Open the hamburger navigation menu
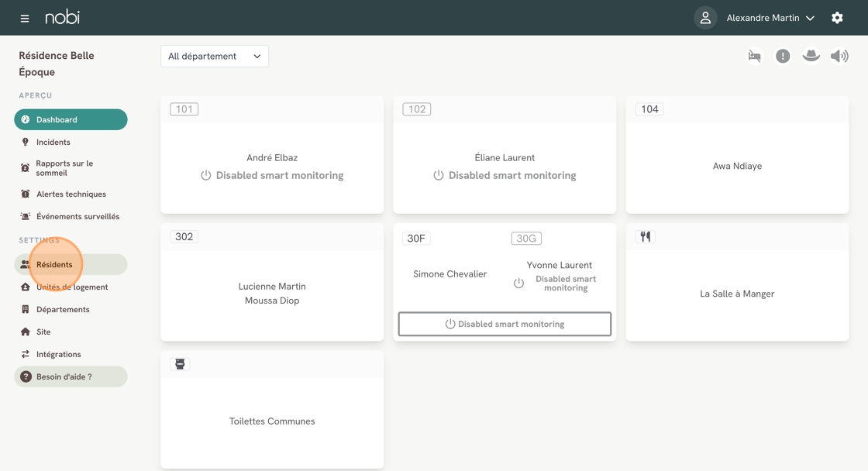Image resolution: width=868 pixels, height=471 pixels. coord(25,18)
